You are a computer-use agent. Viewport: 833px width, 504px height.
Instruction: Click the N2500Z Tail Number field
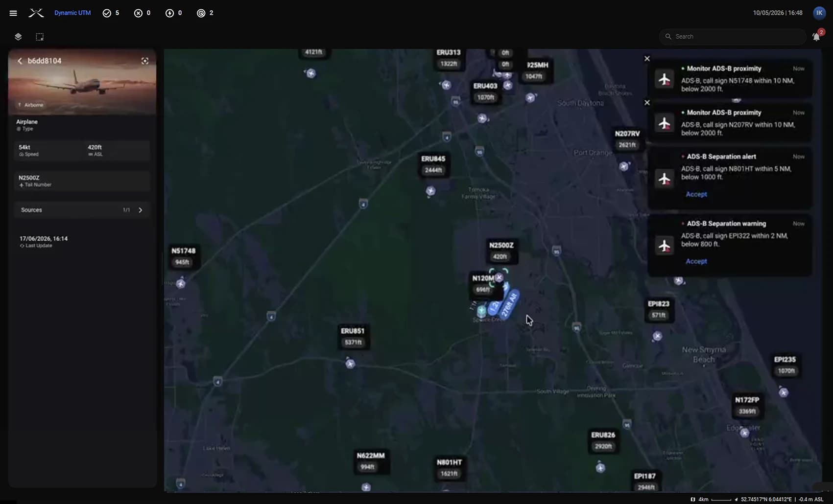pos(82,181)
